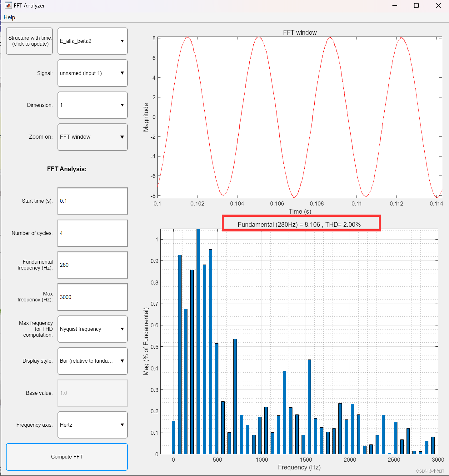Screen dimensions: 449x476
Task: Click the FFT window plot title
Action: pyautogui.click(x=300, y=32)
